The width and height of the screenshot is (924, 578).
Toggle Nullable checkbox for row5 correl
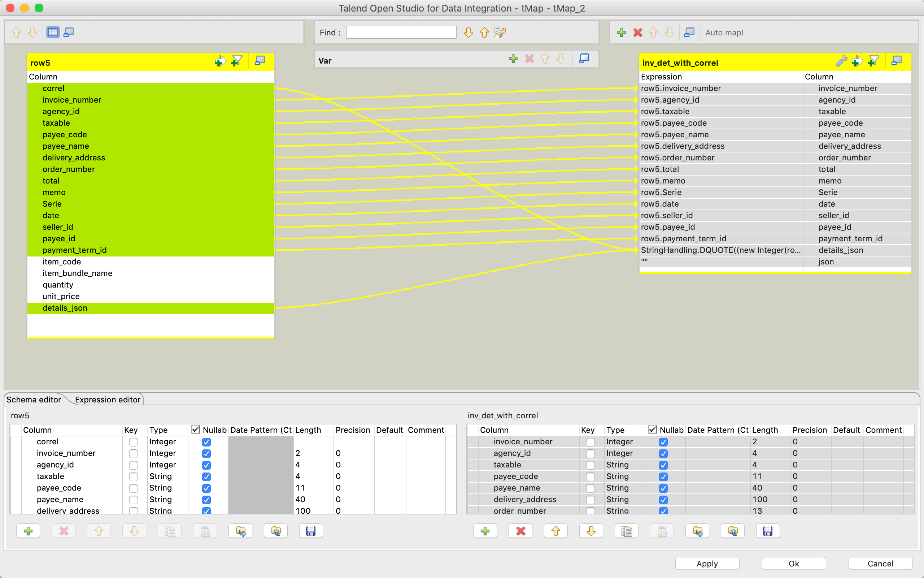(x=206, y=442)
